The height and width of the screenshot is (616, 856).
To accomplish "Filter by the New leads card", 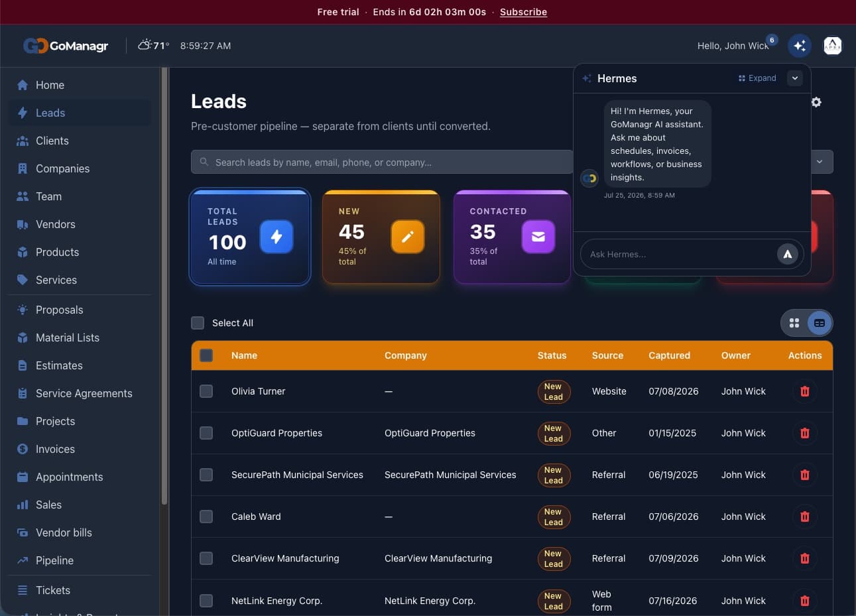I will pos(381,237).
